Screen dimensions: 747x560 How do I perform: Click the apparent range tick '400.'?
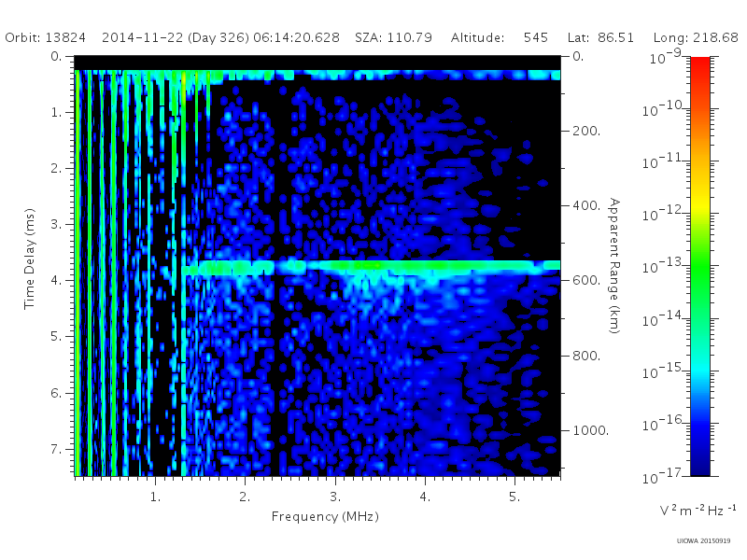pos(586,205)
